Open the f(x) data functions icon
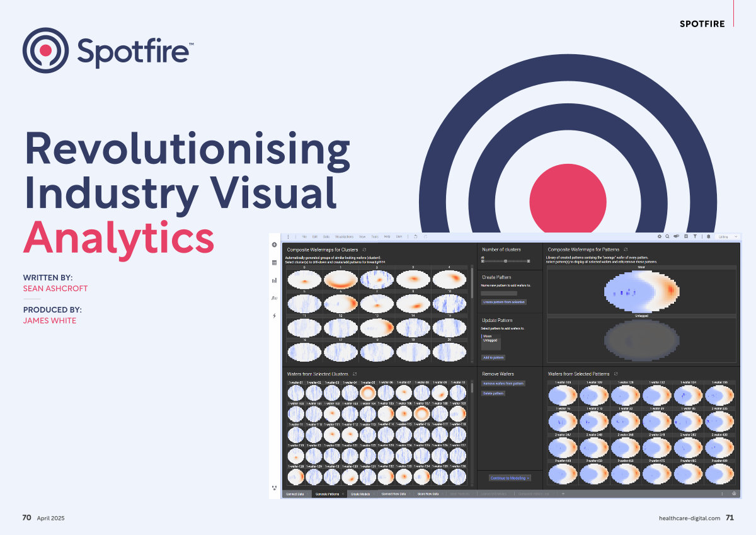Screen dimensions: 756x535 [x=274, y=297]
